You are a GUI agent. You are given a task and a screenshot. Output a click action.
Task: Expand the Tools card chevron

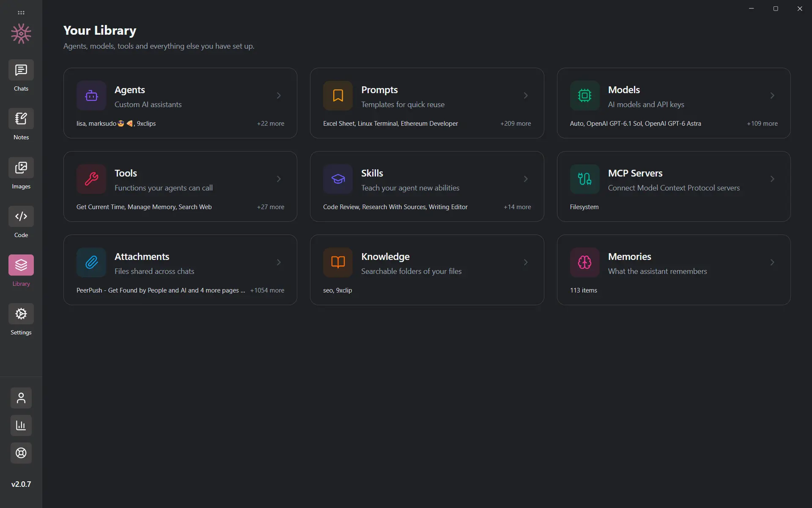click(x=279, y=179)
